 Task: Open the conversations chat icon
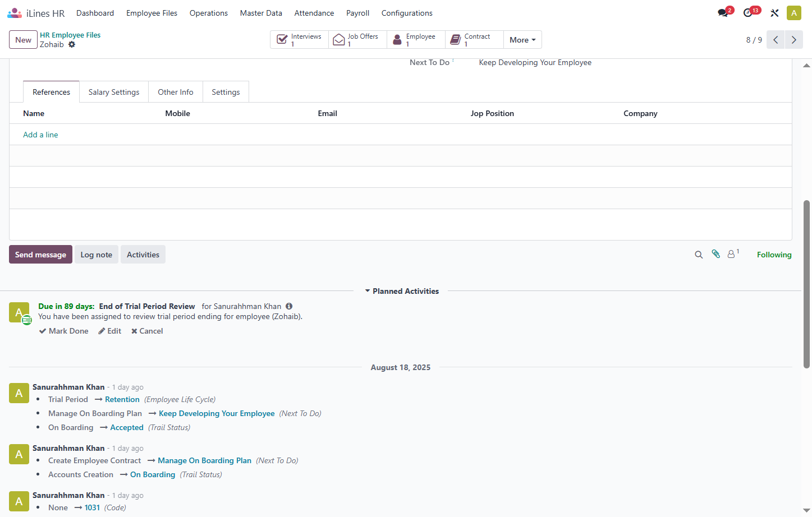(x=723, y=13)
